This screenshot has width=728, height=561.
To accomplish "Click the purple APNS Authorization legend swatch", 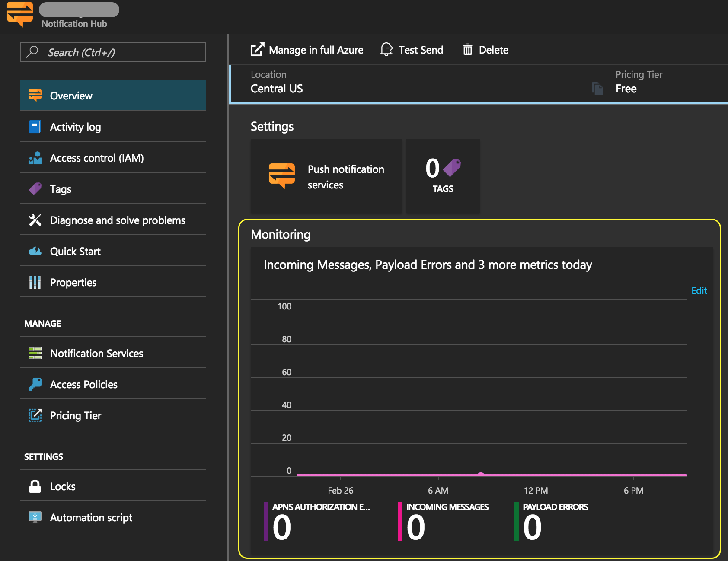I will (x=266, y=522).
